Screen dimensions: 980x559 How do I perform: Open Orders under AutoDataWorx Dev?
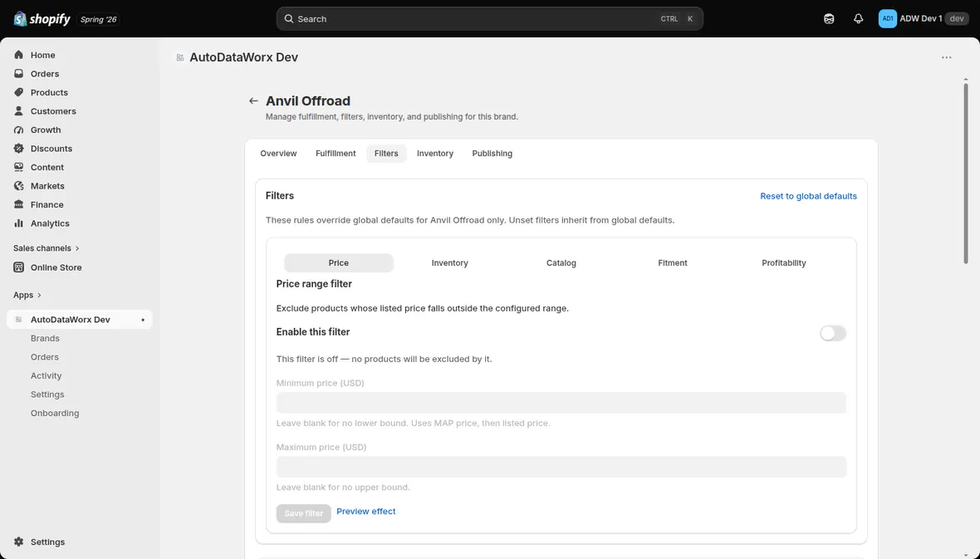tap(44, 357)
